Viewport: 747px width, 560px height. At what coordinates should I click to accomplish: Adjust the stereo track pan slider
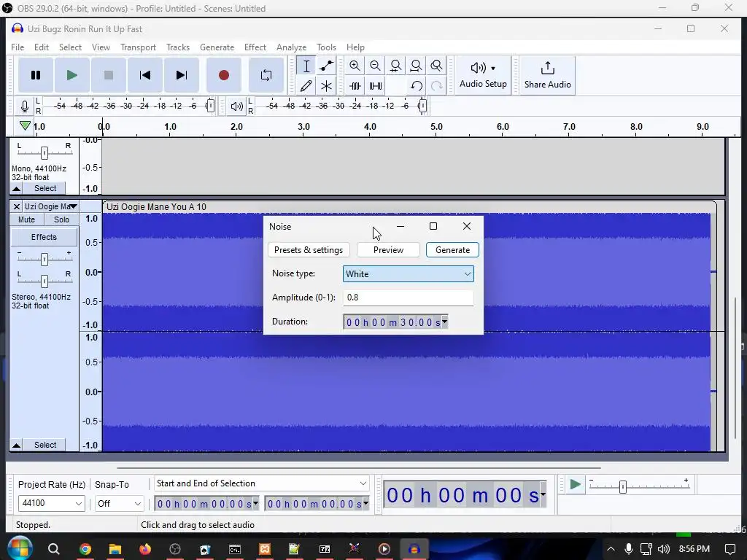coord(44,281)
